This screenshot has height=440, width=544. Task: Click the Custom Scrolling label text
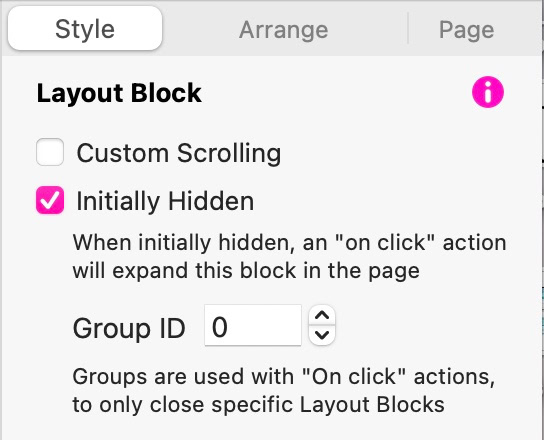pyautogui.click(x=179, y=153)
